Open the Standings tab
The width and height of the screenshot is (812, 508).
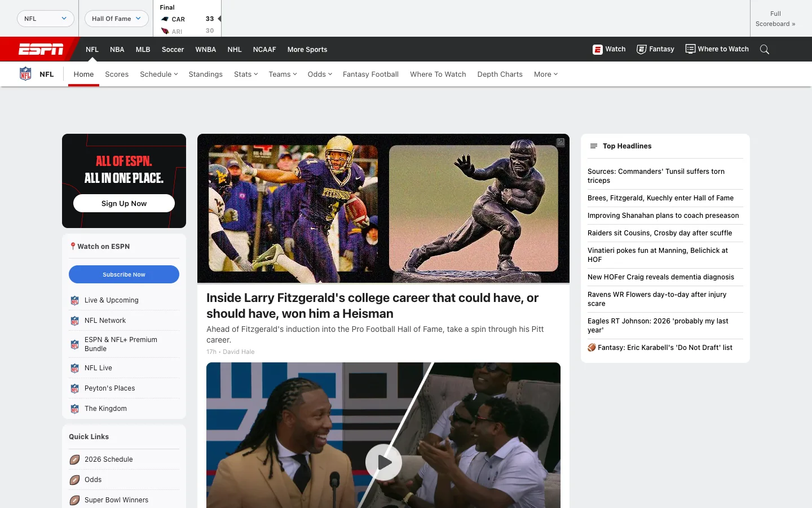coord(205,74)
